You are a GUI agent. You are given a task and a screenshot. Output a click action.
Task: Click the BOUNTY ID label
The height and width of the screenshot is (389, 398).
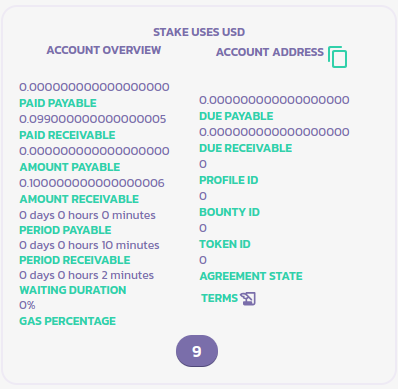click(229, 212)
